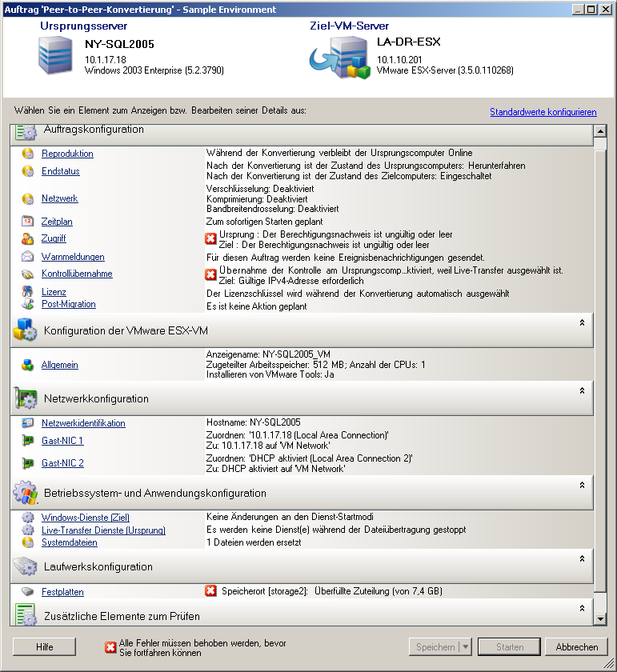Click the Windows-Dienste (Ziel) gear icon
Screen dimensions: 617x672
(28, 518)
